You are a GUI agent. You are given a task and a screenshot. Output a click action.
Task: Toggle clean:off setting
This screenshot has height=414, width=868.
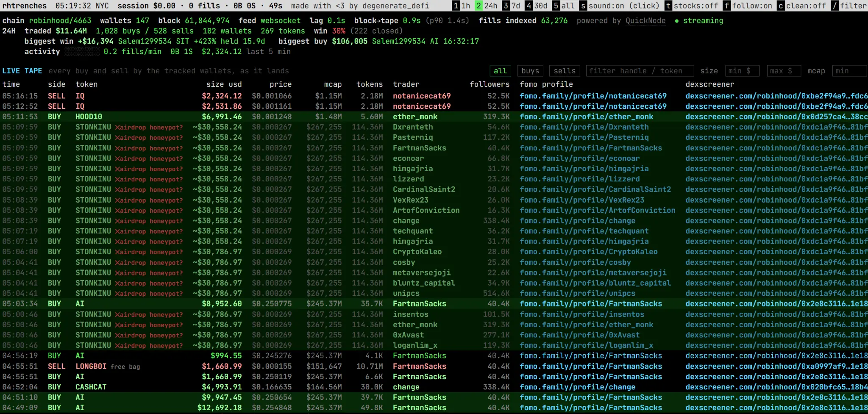[802, 6]
